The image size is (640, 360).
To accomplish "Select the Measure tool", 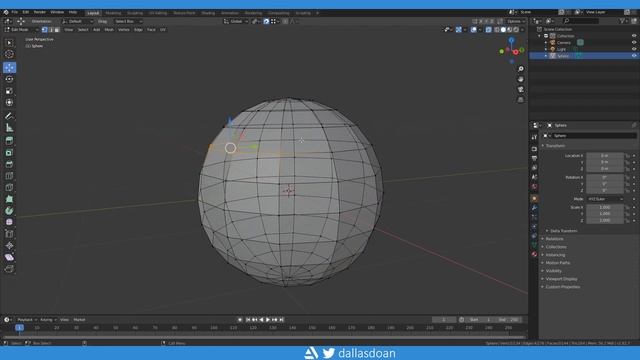I will pyautogui.click(x=9, y=128).
